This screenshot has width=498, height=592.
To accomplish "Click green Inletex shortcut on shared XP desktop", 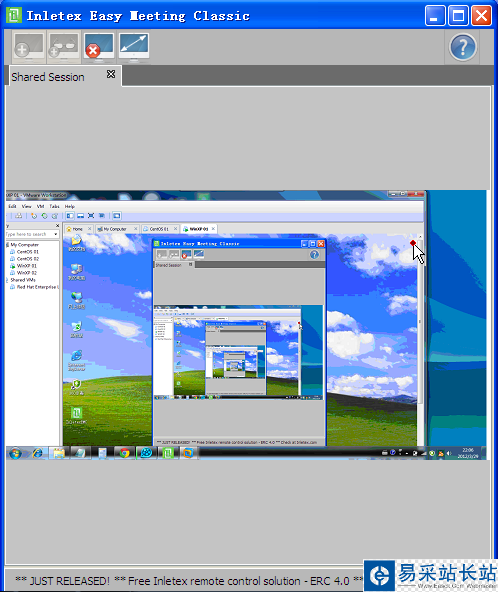I will [76, 415].
